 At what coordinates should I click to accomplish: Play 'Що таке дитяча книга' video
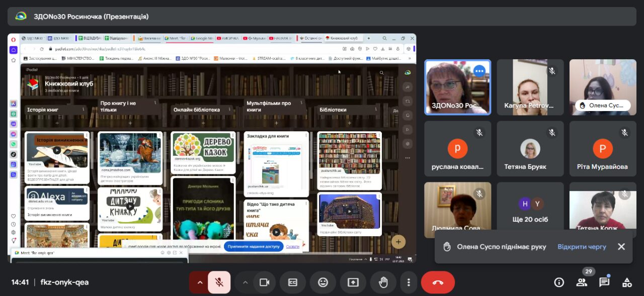pos(276,232)
